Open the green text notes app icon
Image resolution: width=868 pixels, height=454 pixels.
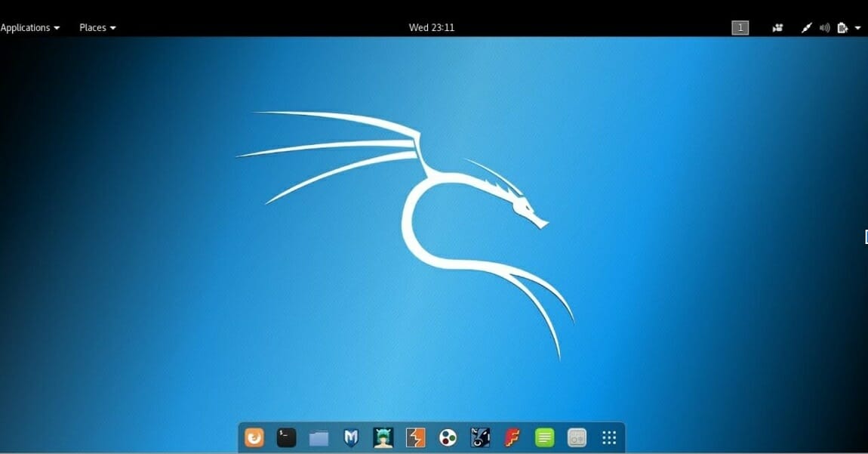[x=544, y=437]
